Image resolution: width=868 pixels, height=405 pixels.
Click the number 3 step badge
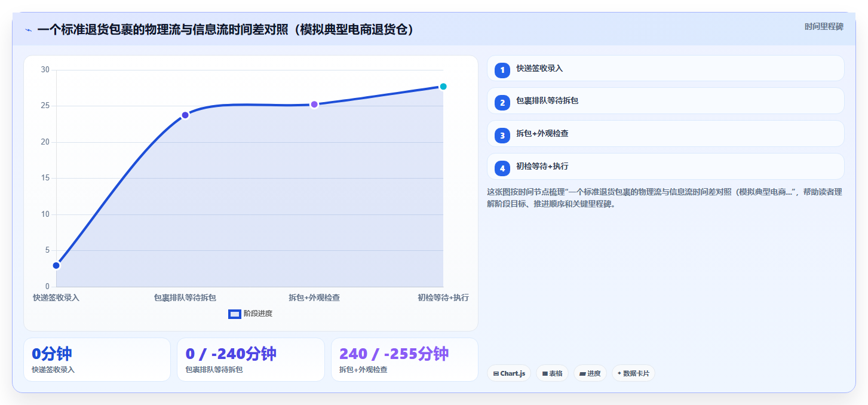(502, 135)
